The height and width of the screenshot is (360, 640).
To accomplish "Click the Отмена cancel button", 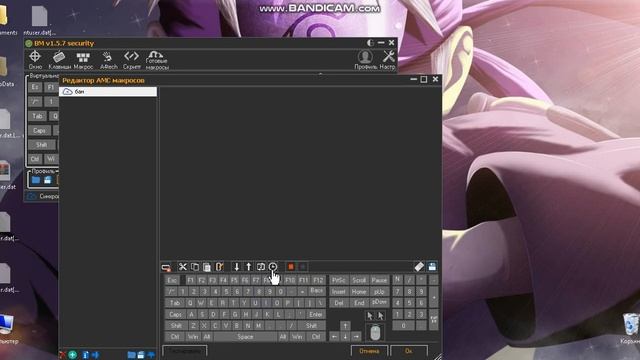I will (369, 351).
